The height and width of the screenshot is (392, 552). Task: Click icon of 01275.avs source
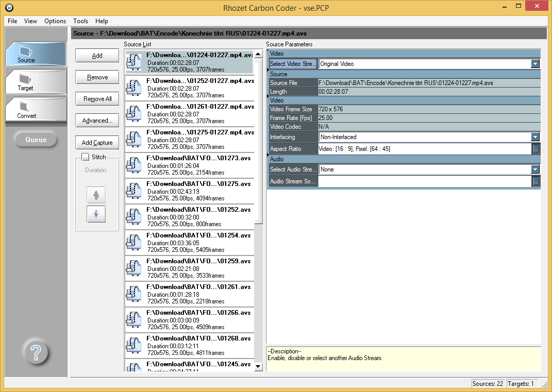tap(134, 191)
